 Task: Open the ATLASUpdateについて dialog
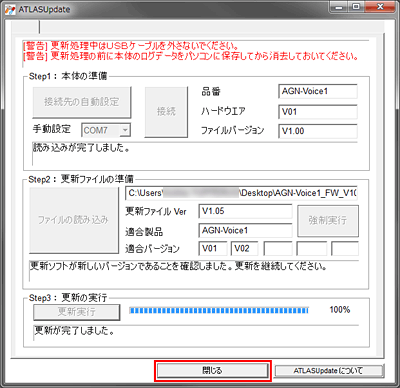click(329, 370)
